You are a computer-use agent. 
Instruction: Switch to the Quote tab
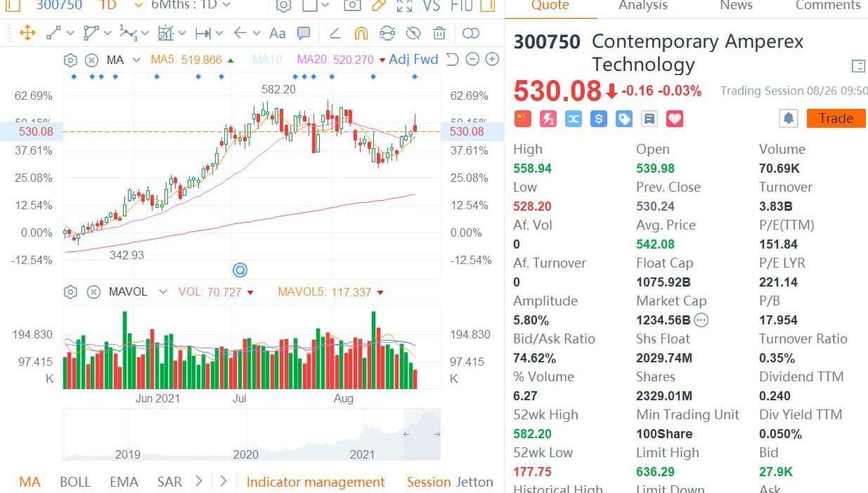pos(550,6)
